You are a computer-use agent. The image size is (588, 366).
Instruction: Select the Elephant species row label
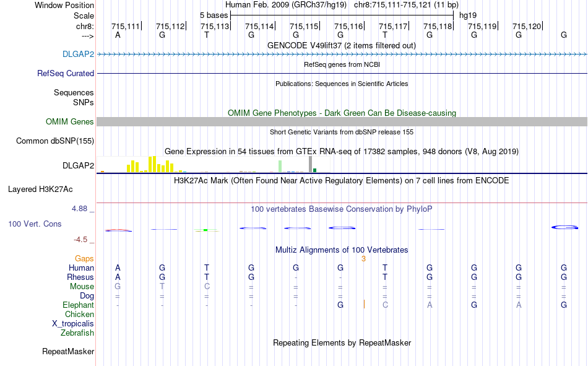(x=78, y=305)
